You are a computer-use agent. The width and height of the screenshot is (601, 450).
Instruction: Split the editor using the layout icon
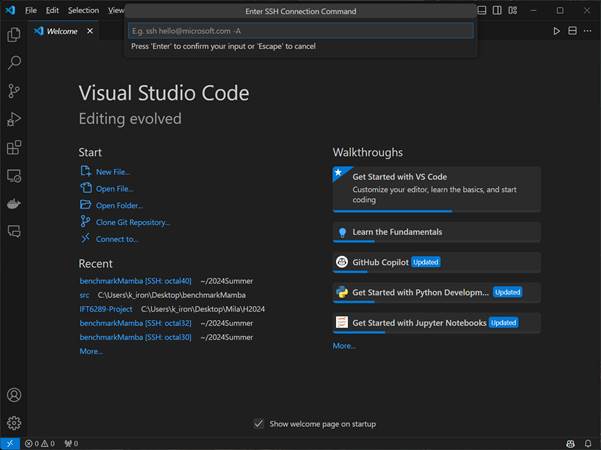pos(572,31)
